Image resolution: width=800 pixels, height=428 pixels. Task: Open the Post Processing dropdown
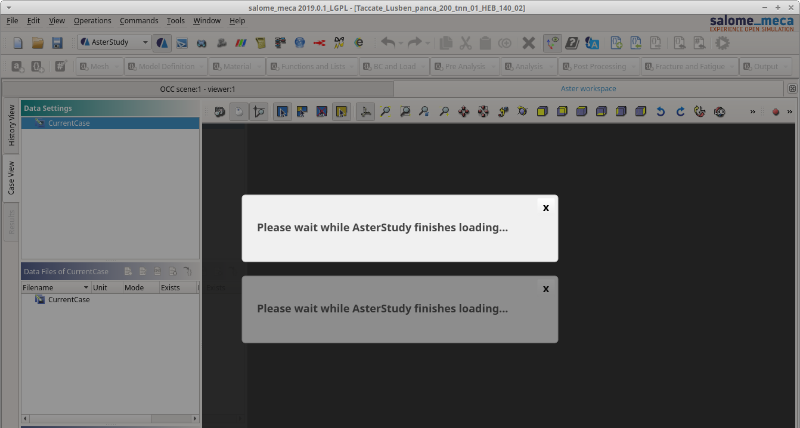coord(599,66)
